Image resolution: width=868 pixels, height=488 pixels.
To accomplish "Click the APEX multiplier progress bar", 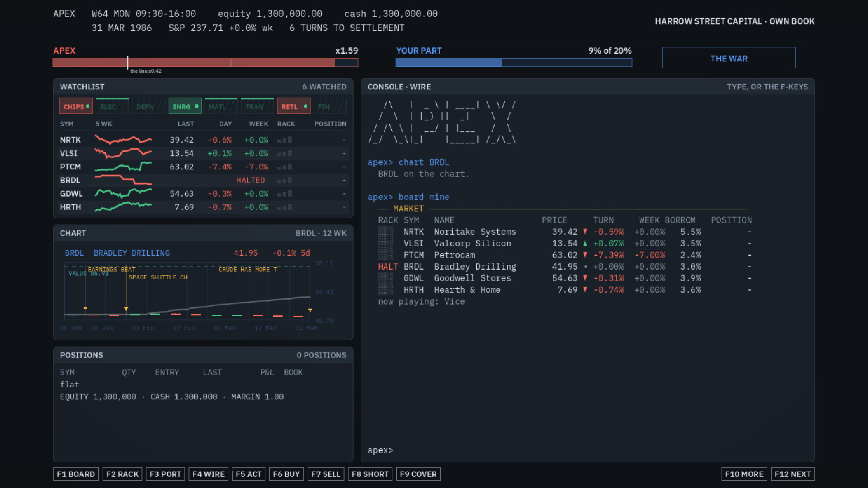I will pos(205,62).
